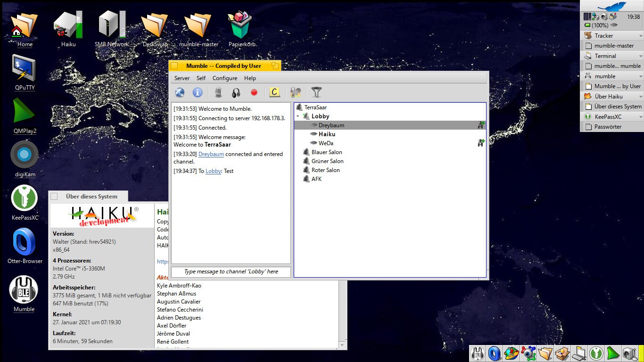Focus the 'Type message to channel' field
Screen dimensions: 644x362
(x=231, y=271)
